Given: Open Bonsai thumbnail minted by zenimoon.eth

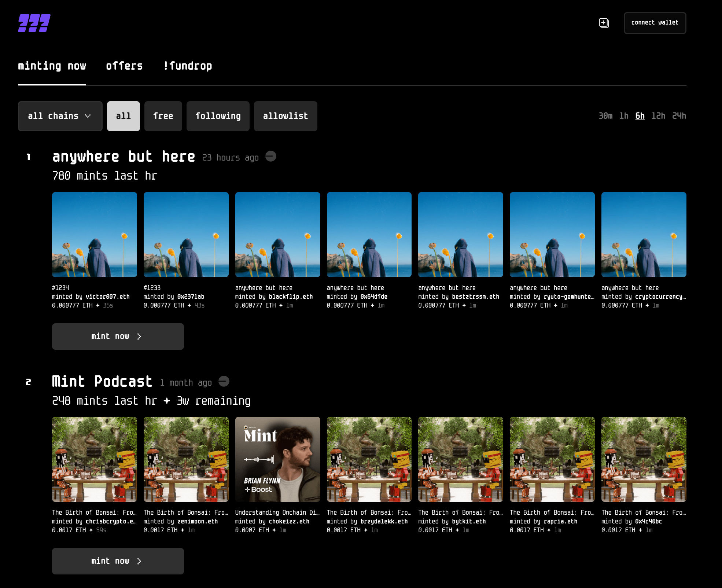Looking at the screenshot, I should (x=186, y=459).
